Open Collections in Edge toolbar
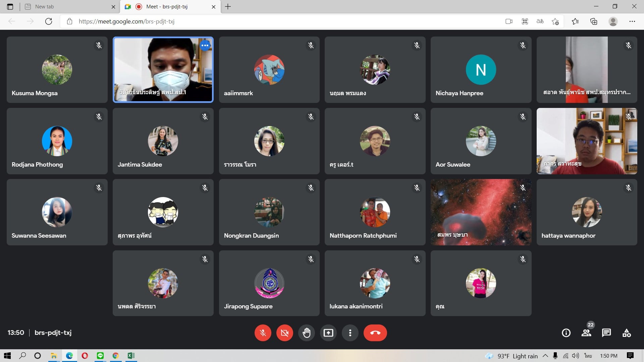644x362 pixels. click(594, 21)
